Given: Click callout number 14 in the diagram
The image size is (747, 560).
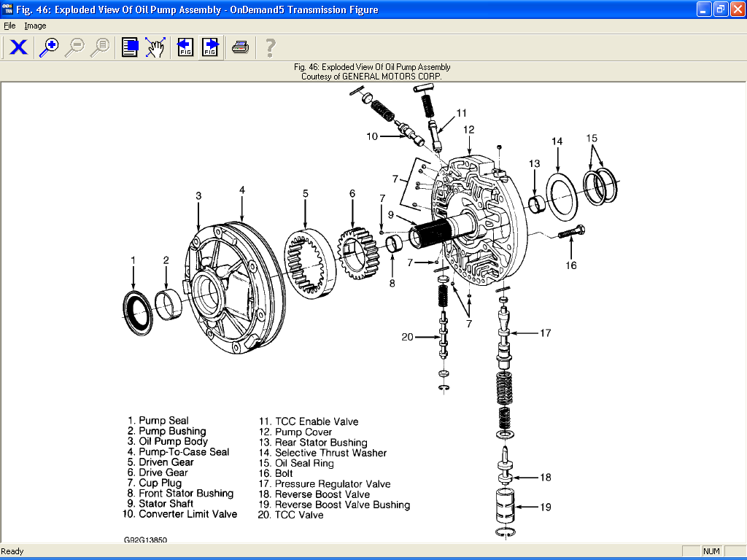Looking at the screenshot, I should (557, 141).
